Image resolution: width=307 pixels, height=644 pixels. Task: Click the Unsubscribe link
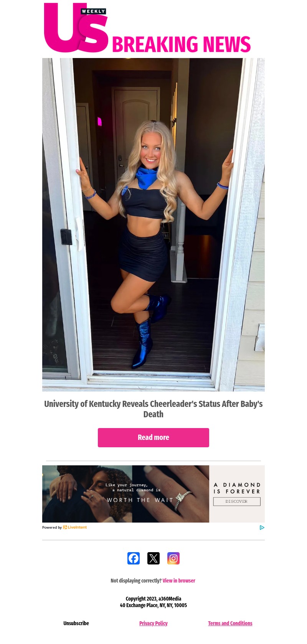[x=76, y=623]
